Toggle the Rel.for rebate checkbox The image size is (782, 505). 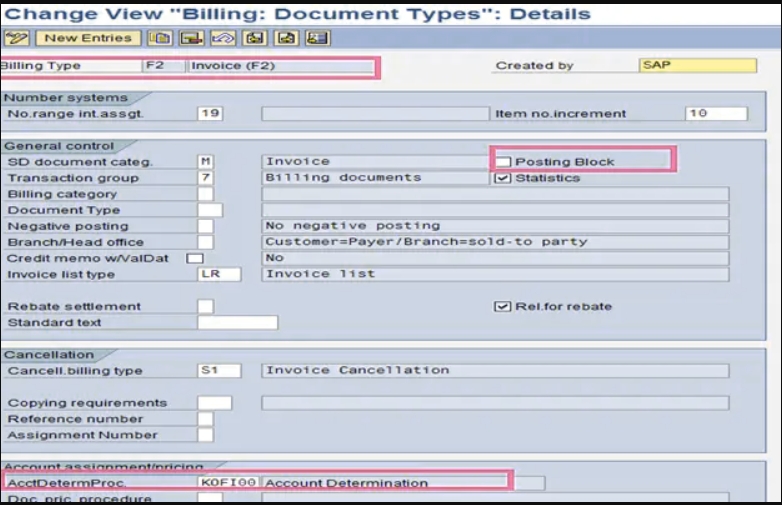coord(504,306)
